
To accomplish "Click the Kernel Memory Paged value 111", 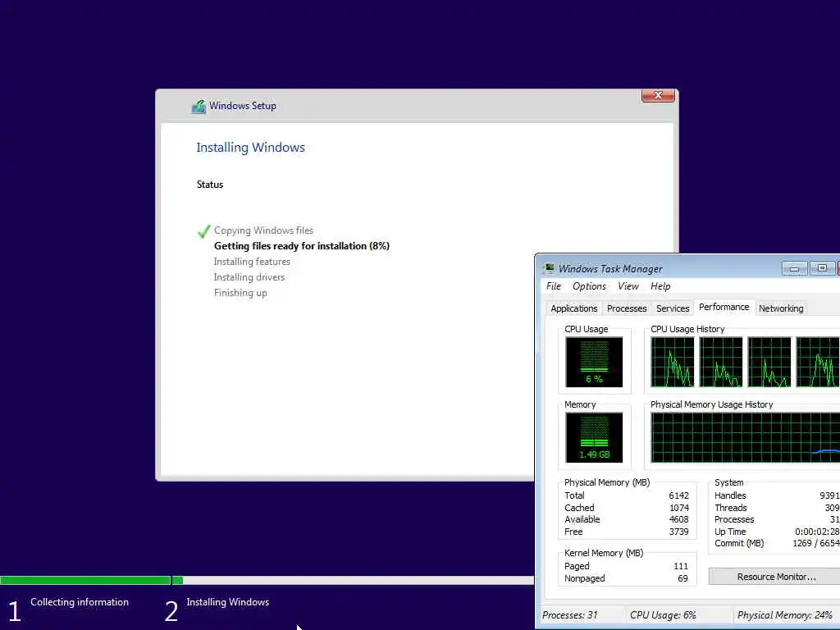I will coord(680,566).
